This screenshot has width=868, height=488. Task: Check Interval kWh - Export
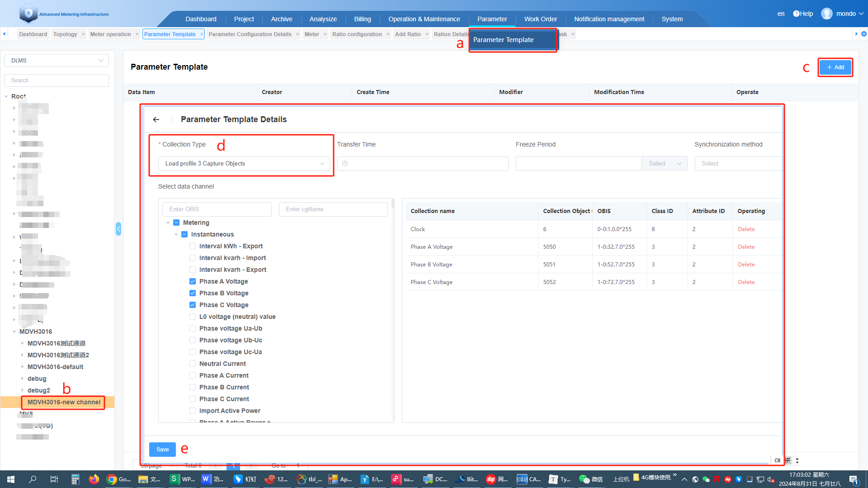[193, 246]
